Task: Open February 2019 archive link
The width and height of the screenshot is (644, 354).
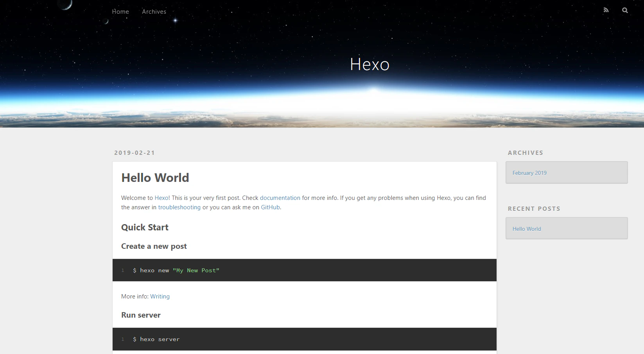Action: click(x=529, y=173)
